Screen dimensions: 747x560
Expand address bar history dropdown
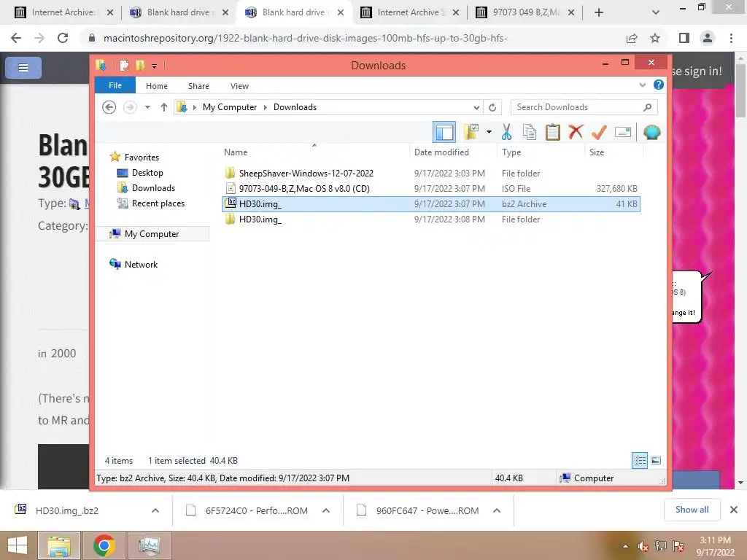(x=476, y=107)
